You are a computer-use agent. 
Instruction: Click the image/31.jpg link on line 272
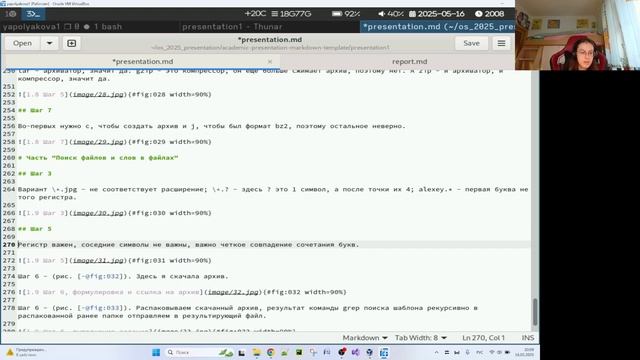[x=98, y=260]
